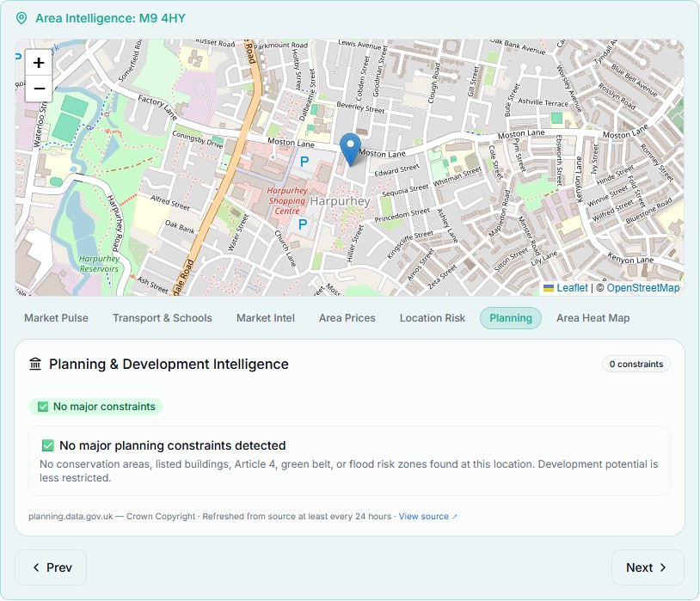Click the 'Church Lane' map label
700x601 pixels.
pyautogui.click(x=286, y=248)
